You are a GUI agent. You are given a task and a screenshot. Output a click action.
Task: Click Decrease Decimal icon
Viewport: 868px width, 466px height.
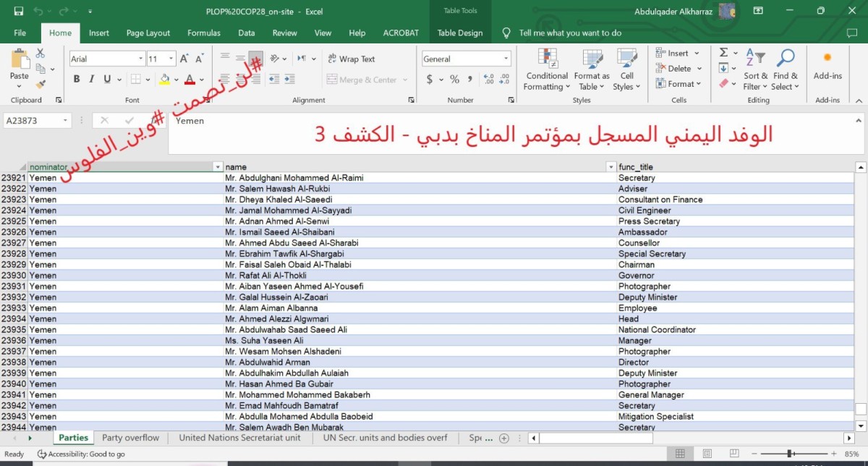[x=504, y=80]
